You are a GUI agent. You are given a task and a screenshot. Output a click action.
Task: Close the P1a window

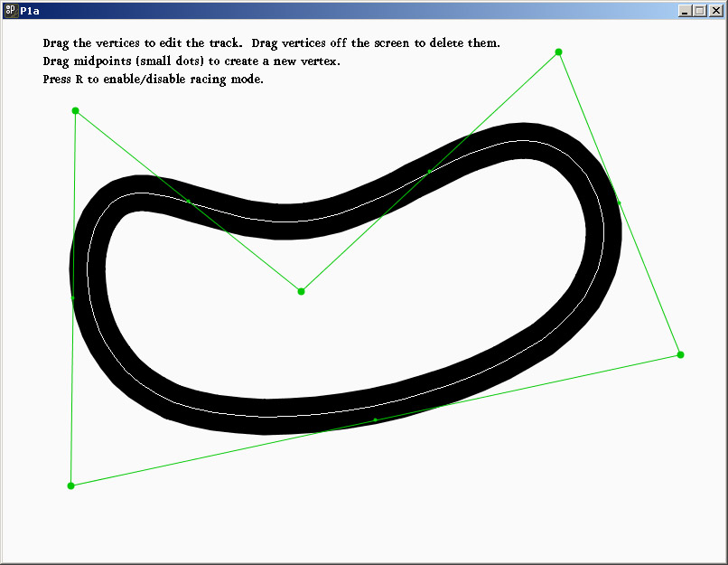coord(715,11)
